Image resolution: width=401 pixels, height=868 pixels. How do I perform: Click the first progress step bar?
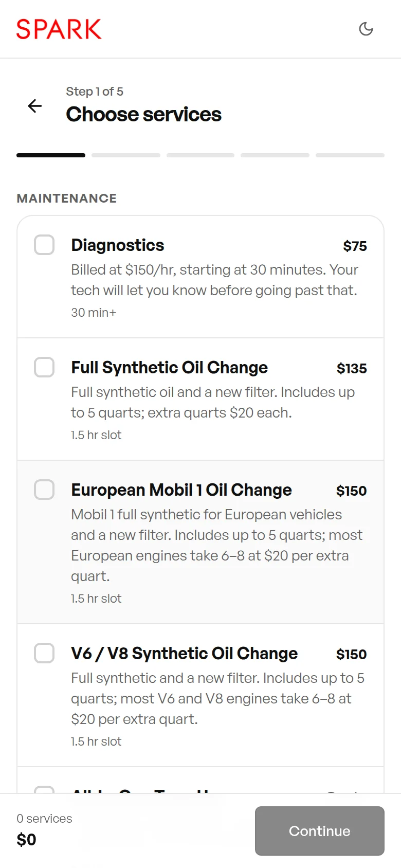(x=51, y=155)
